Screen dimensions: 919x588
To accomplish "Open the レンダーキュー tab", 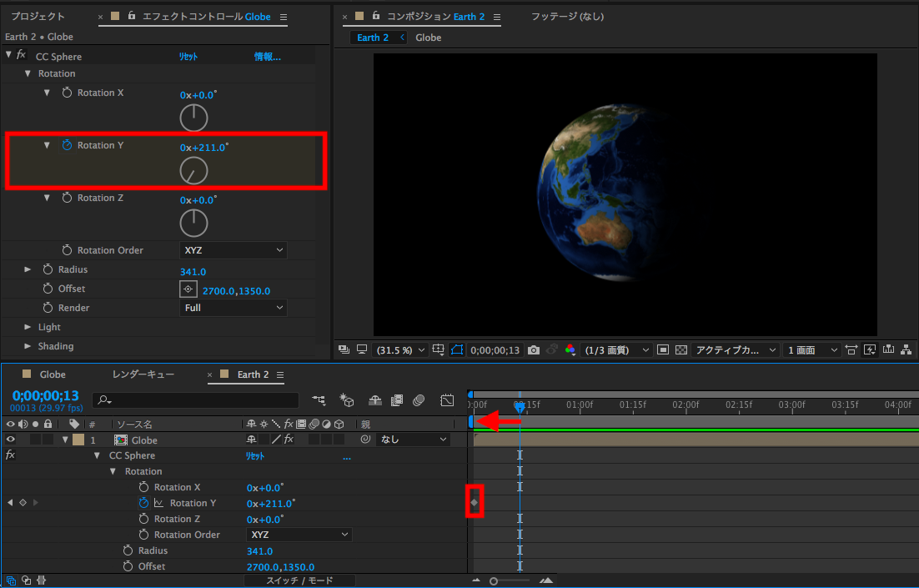I will [143, 374].
